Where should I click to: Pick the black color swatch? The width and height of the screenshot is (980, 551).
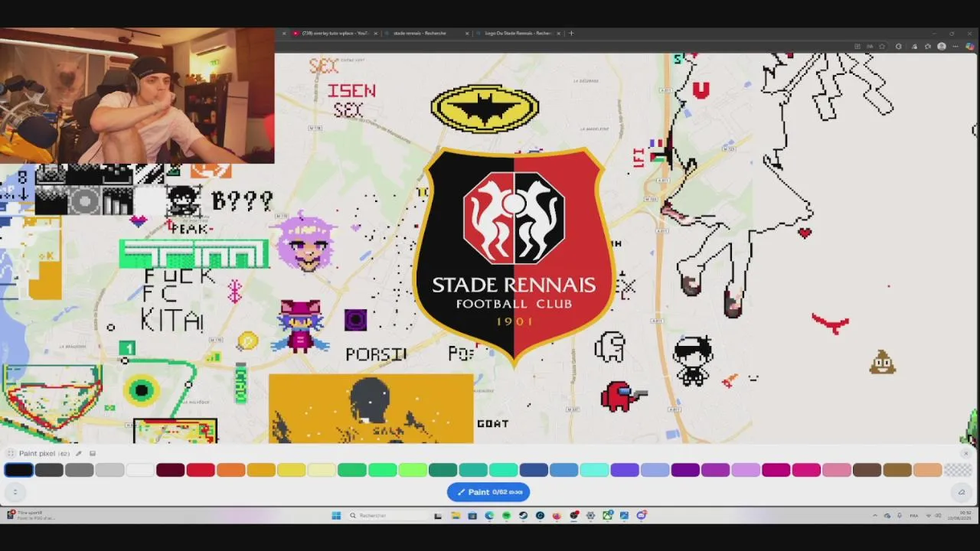[x=18, y=470]
